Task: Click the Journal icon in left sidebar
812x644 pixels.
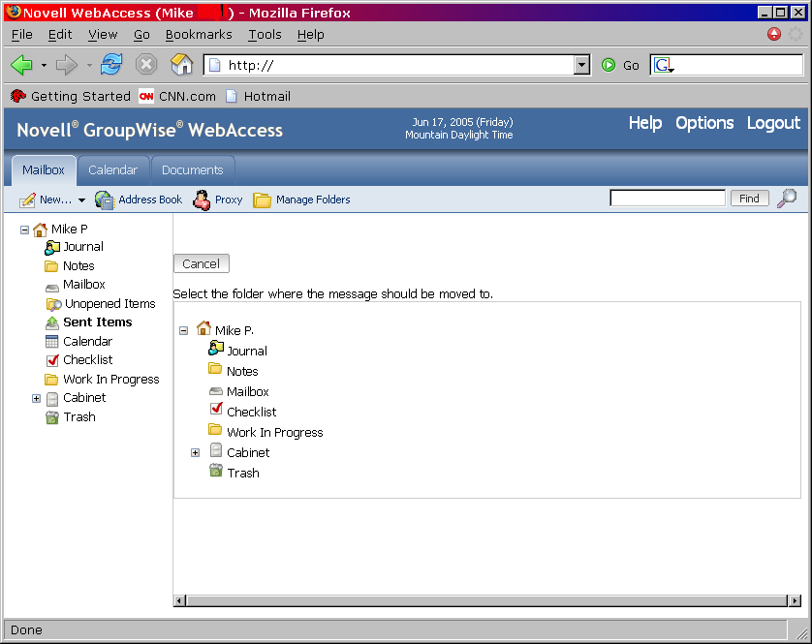Action: point(51,248)
